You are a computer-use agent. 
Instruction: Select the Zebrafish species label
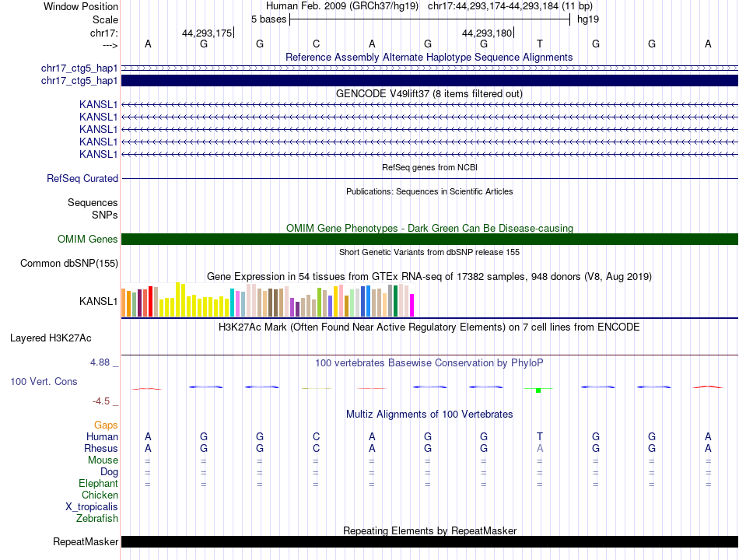[x=97, y=519]
